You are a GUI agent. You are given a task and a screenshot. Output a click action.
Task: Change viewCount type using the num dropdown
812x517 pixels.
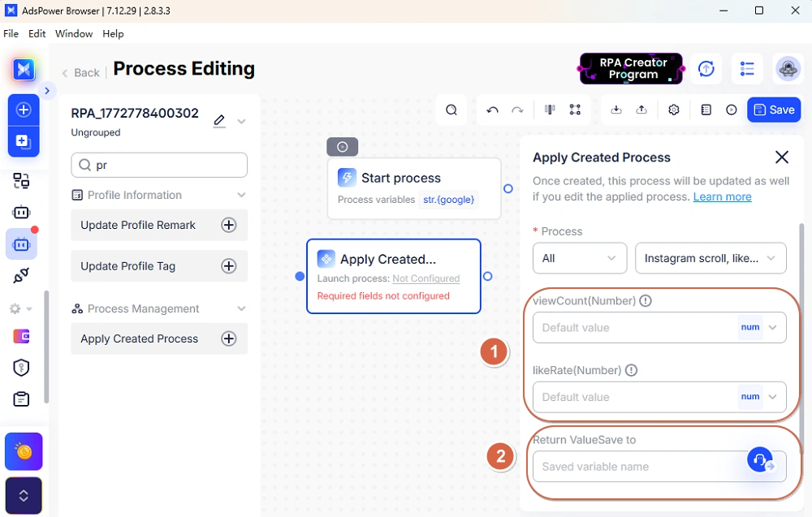click(x=757, y=327)
